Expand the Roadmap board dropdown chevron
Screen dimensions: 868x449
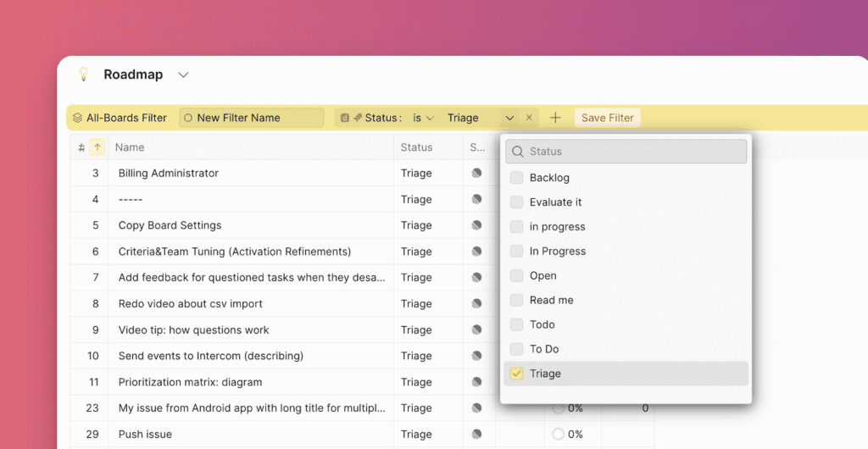pyautogui.click(x=183, y=75)
